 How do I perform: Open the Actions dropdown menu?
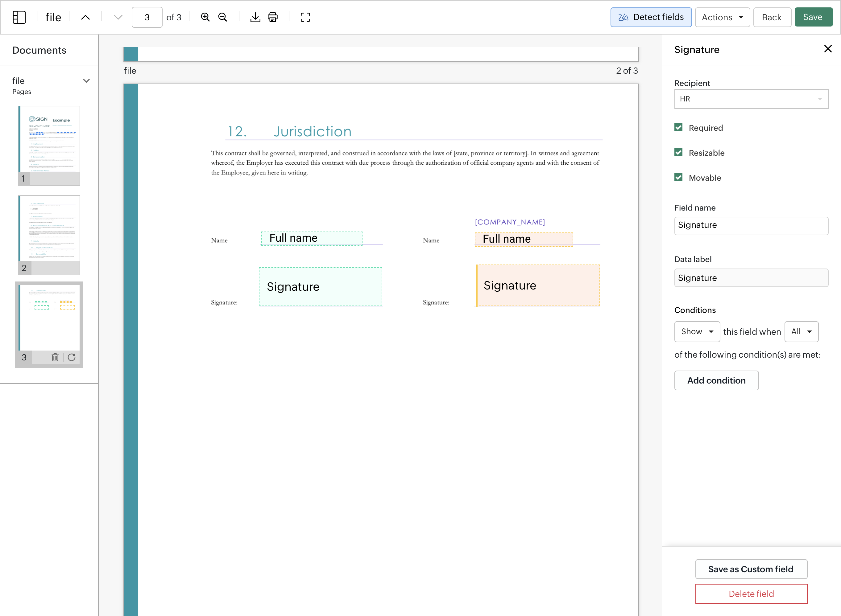(x=722, y=17)
